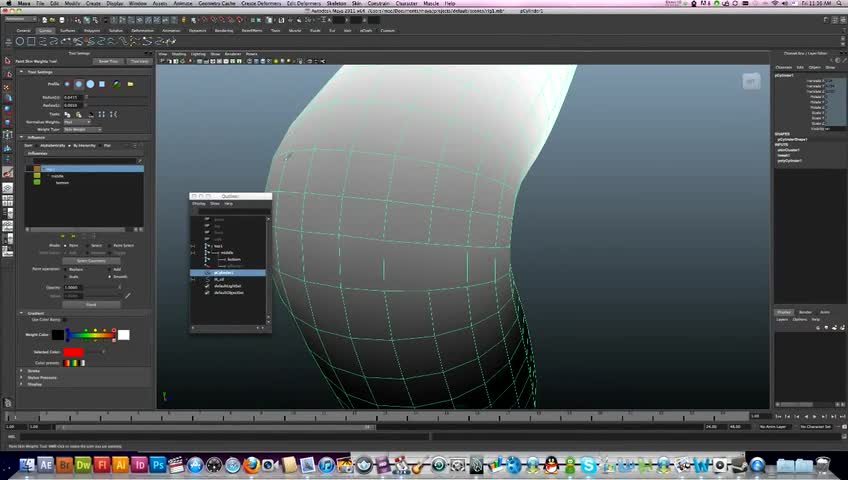Select the Smooth paint operation
The width and height of the screenshot is (848, 480).
click(x=109, y=276)
